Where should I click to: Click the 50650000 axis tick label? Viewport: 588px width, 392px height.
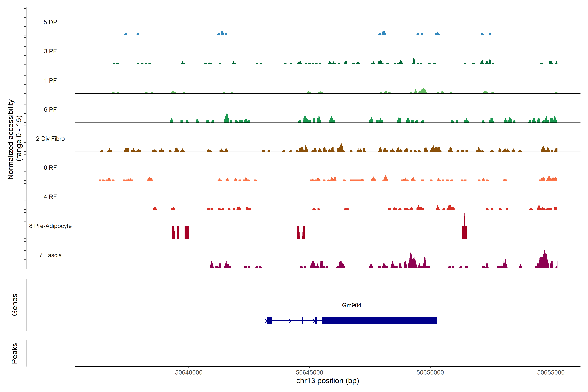click(x=430, y=372)
